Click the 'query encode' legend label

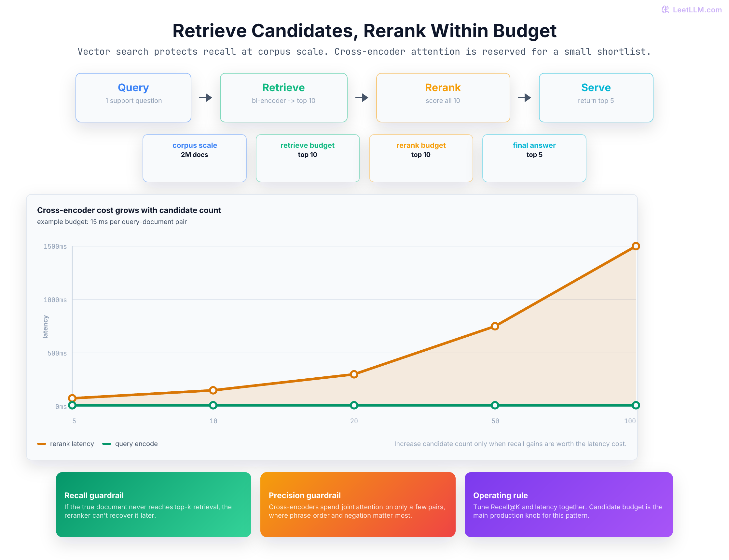tap(136, 444)
